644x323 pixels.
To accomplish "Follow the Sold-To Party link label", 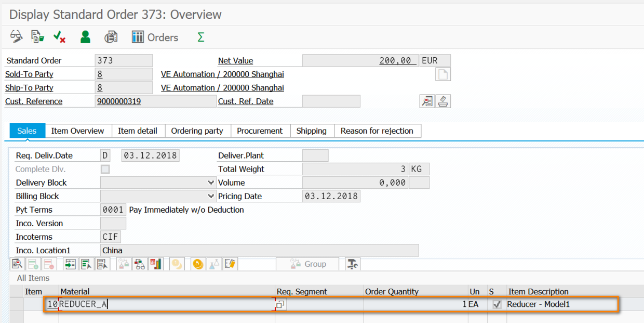I will pos(29,74).
